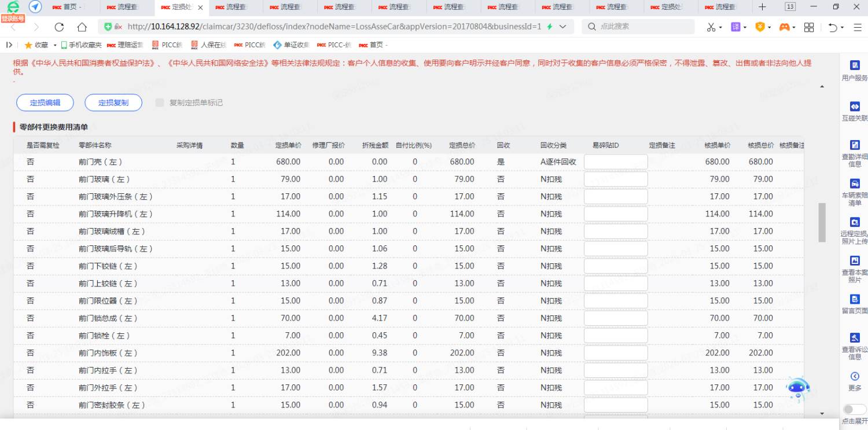The width and height of the screenshot is (868, 430).
Task: Expand the 收藏 bookmarks dropdown arrow
Action: 55,45
